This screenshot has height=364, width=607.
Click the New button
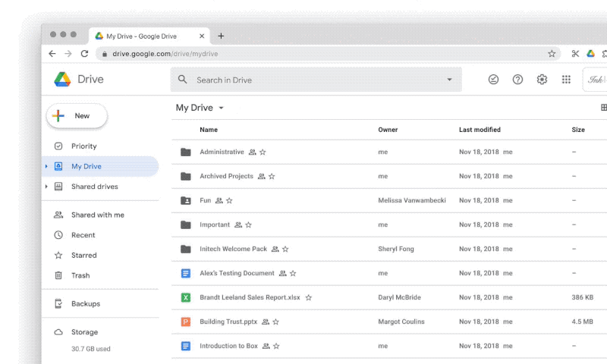pyautogui.click(x=77, y=116)
